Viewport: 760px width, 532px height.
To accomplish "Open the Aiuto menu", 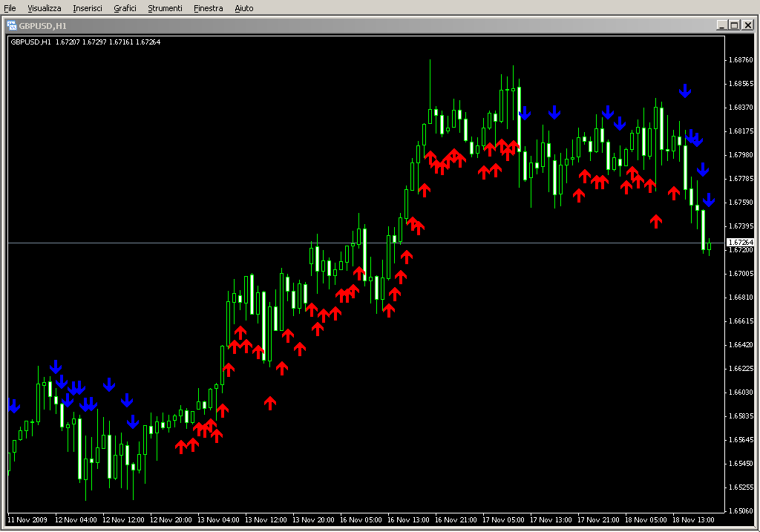I will point(243,8).
